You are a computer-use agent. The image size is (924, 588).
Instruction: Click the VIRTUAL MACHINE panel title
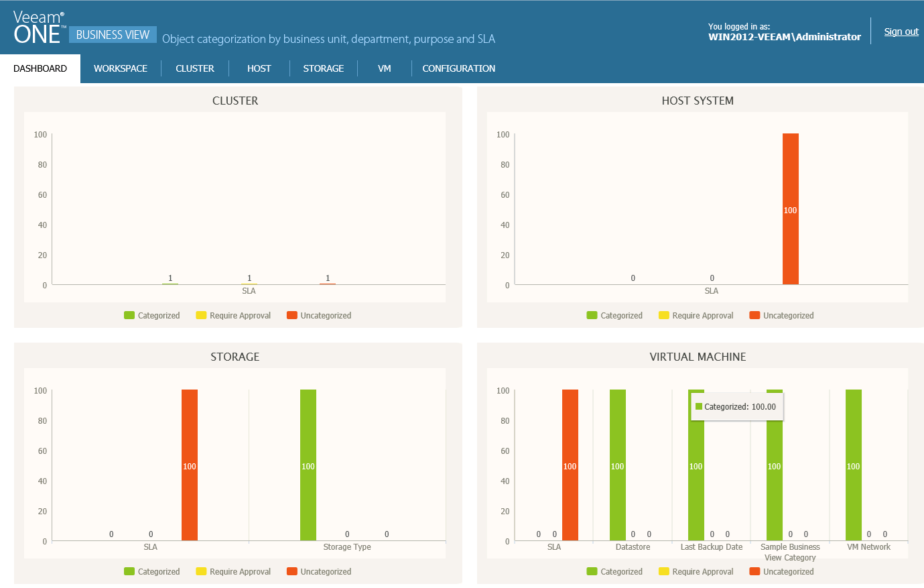pos(698,357)
